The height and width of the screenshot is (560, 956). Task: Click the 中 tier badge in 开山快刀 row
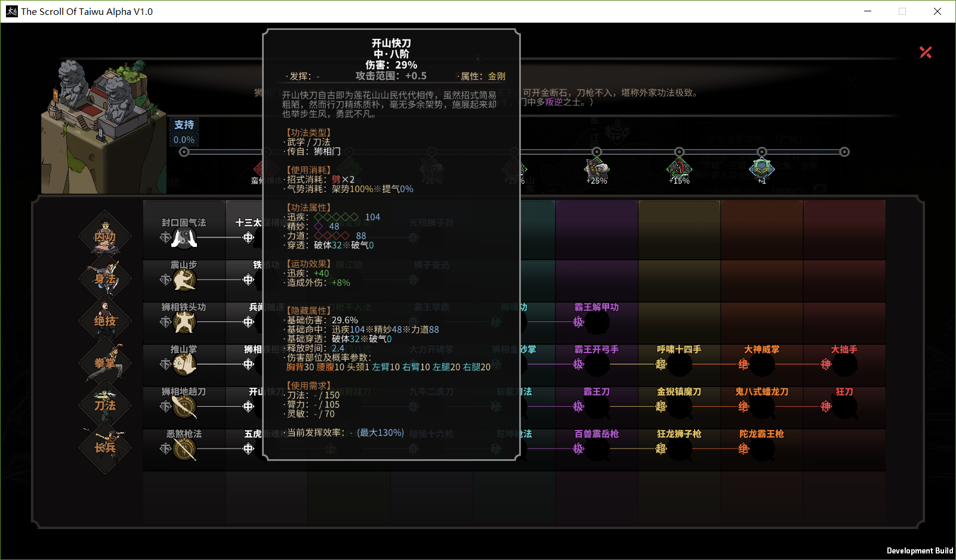(x=248, y=407)
